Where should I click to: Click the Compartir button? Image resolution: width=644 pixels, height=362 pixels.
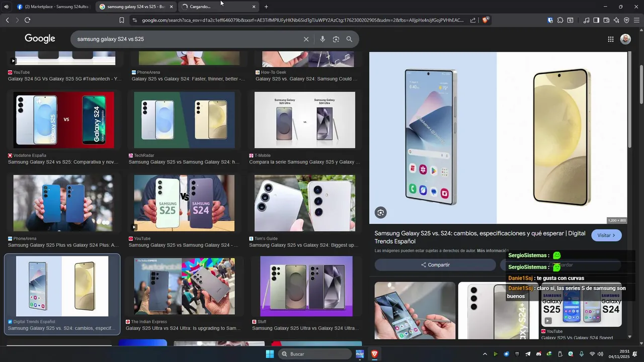click(435, 265)
